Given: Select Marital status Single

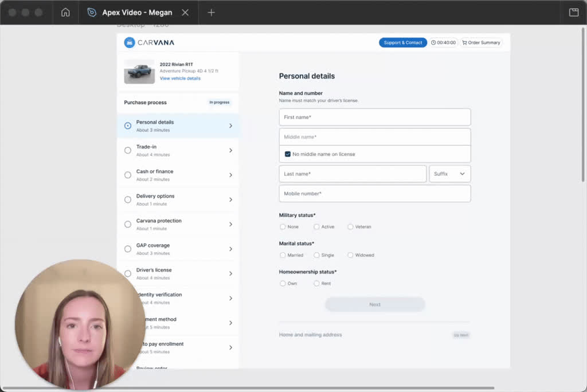Looking at the screenshot, I should click(316, 256).
